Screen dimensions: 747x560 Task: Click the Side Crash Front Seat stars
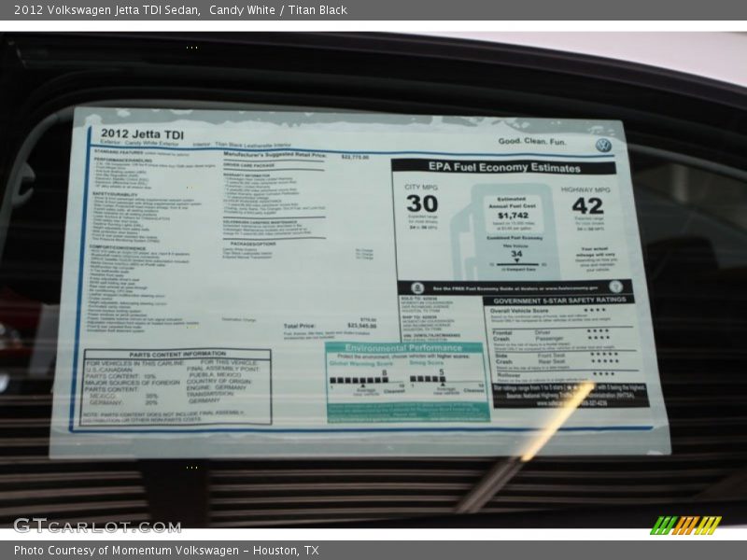[x=603, y=354]
